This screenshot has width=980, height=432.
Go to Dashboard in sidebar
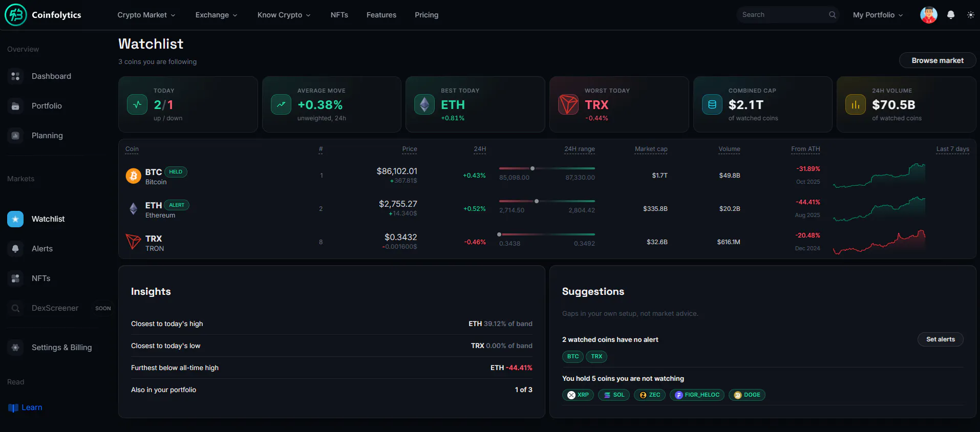coord(51,76)
